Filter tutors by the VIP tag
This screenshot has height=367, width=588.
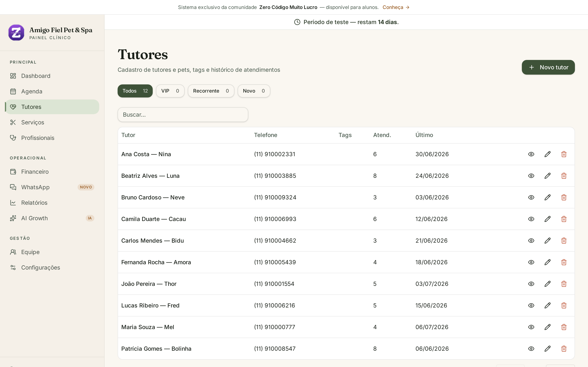[170, 91]
